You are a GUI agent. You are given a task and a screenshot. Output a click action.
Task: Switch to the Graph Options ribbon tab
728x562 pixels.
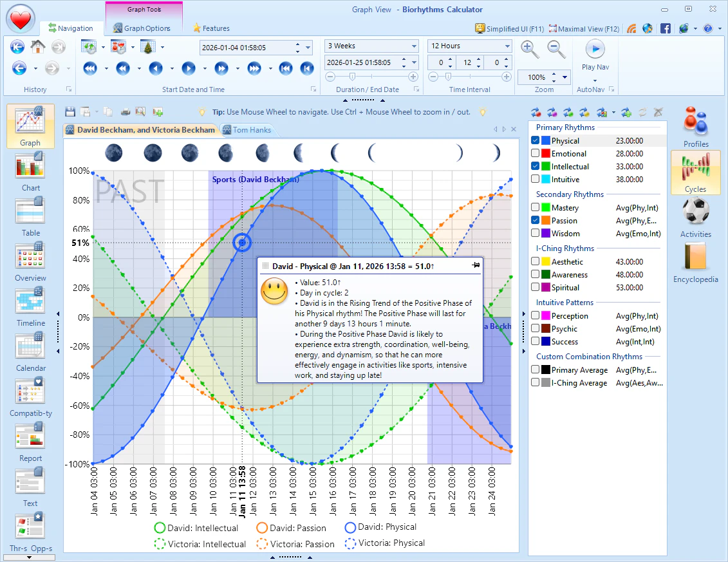coord(142,28)
